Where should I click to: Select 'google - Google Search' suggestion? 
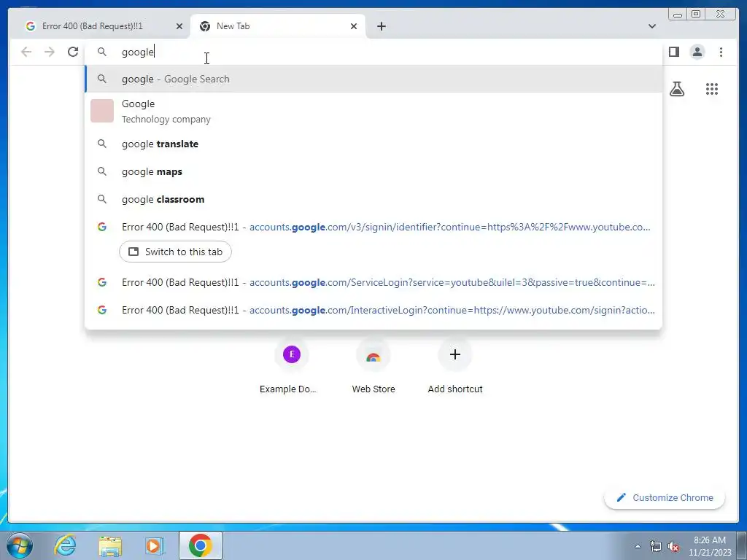373,79
